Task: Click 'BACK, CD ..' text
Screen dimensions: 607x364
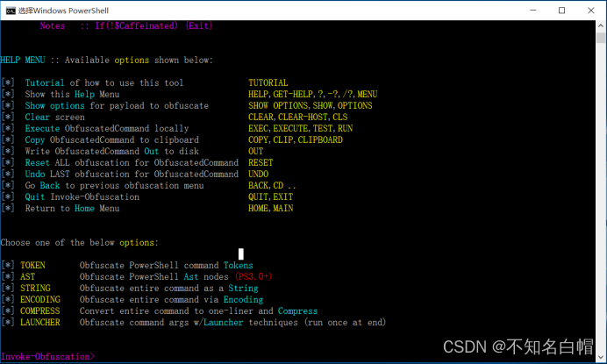Action: (272, 185)
